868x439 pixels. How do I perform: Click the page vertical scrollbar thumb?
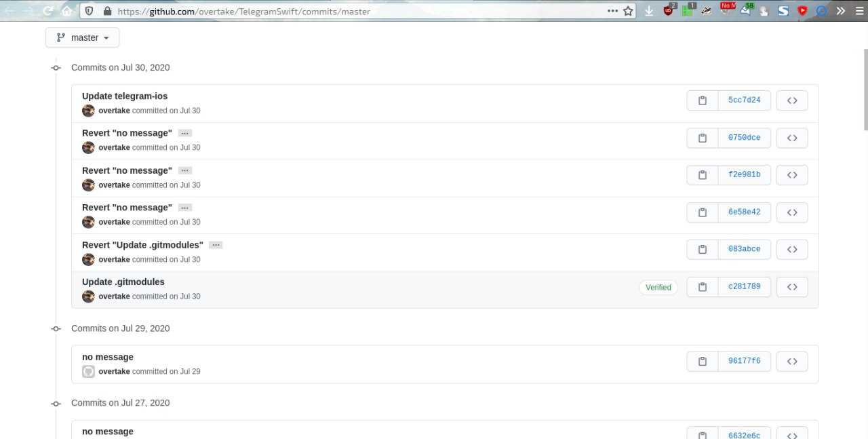click(865, 88)
